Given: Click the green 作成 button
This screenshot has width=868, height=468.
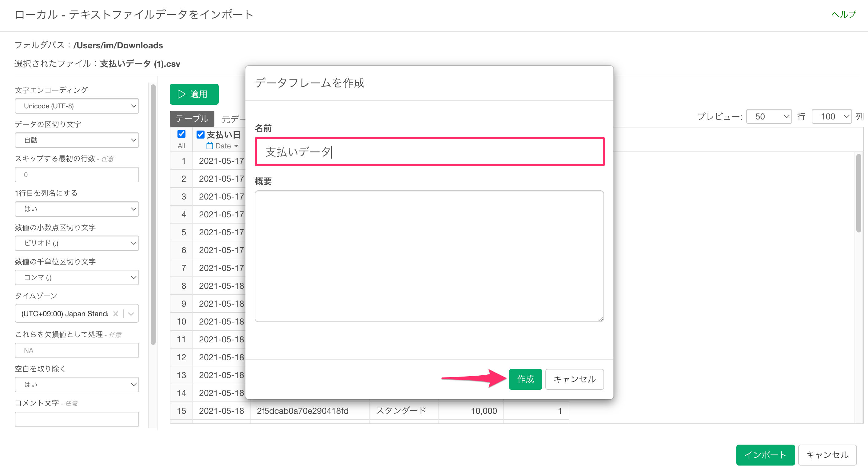Looking at the screenshot, I should click(x=525, y=379).
